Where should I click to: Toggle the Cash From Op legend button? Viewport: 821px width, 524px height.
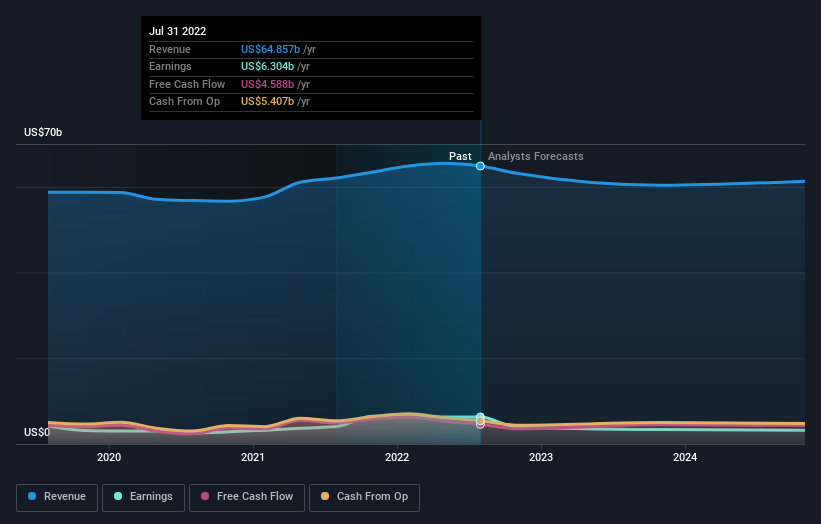point(364,497)
